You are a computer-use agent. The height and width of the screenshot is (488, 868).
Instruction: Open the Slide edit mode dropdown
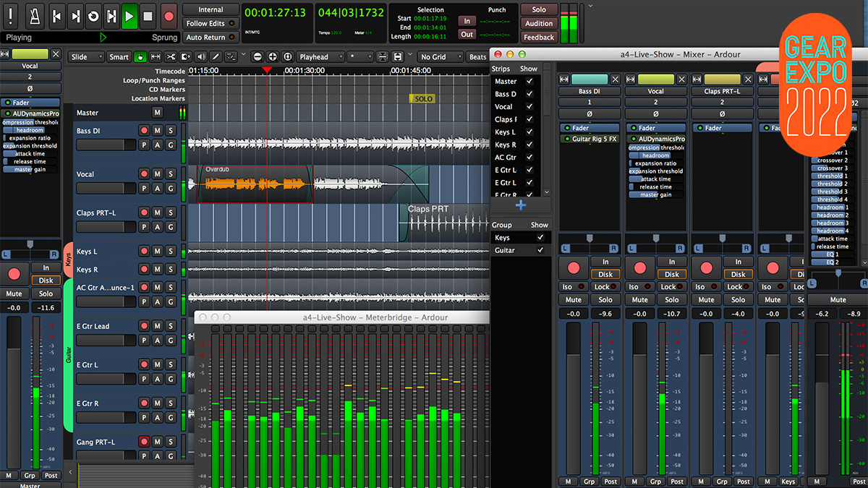[x=86, y=57]
